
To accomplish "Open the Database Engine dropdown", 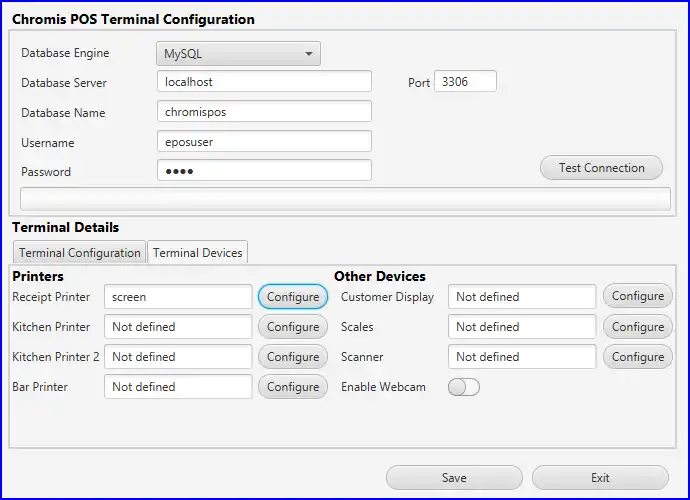I will click(238, 54).
